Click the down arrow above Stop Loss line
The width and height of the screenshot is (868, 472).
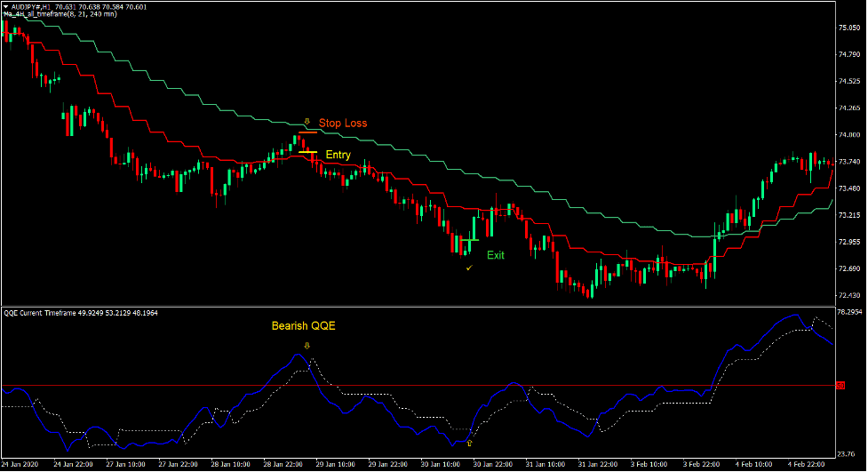pyautogui.click(x=307, y=121)
